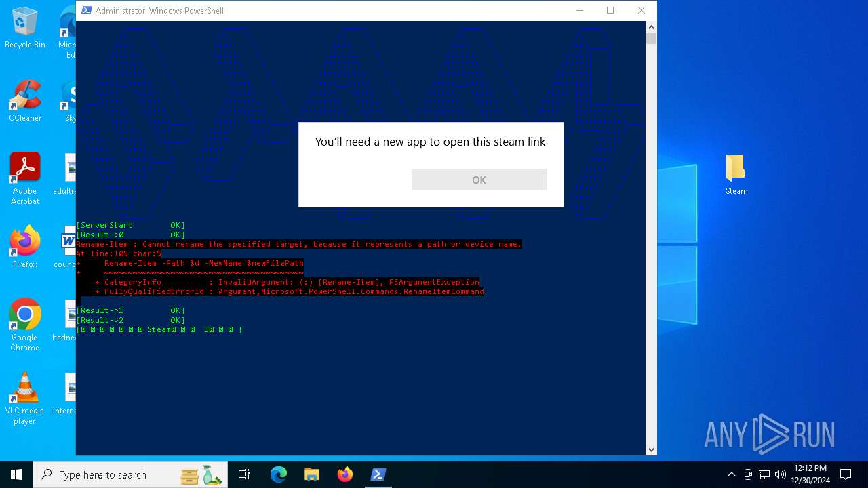This screenshot has height=488, width=868.
Task: Open the volume tray icon
Action: [x=781, y=474]
